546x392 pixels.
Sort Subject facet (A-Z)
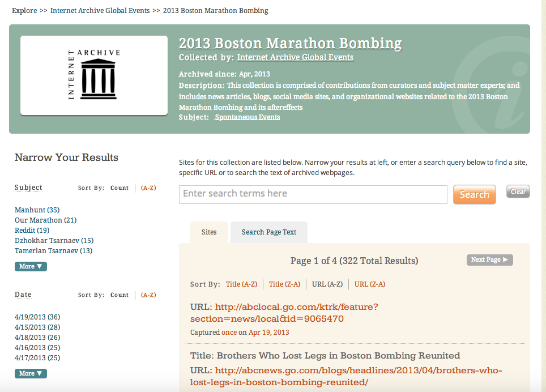click(148, 188)
